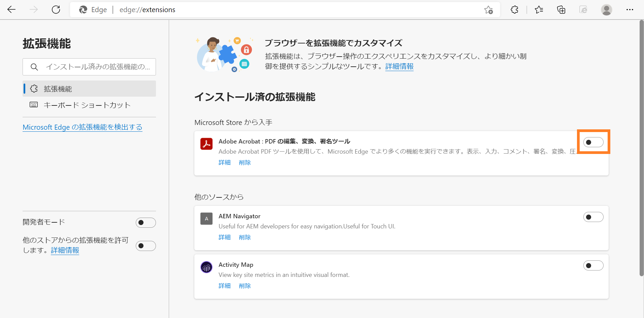Enable the Activity Map toggle
This screenshot has height=318, width=644.
(x=593, y=265)
